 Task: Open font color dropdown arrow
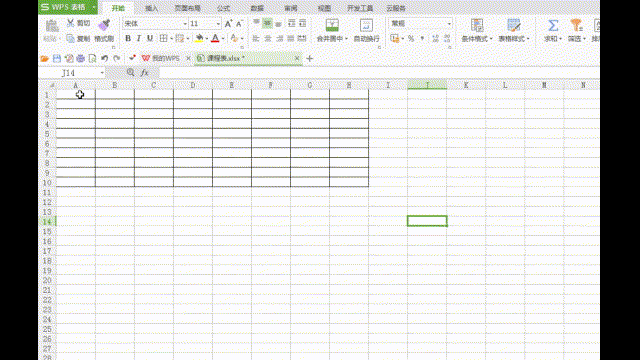[x=223, y=39]
